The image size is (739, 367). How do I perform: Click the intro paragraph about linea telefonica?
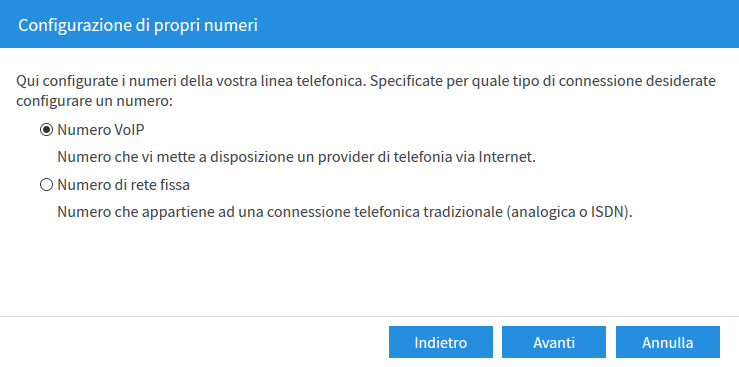[x=366, y=90]
